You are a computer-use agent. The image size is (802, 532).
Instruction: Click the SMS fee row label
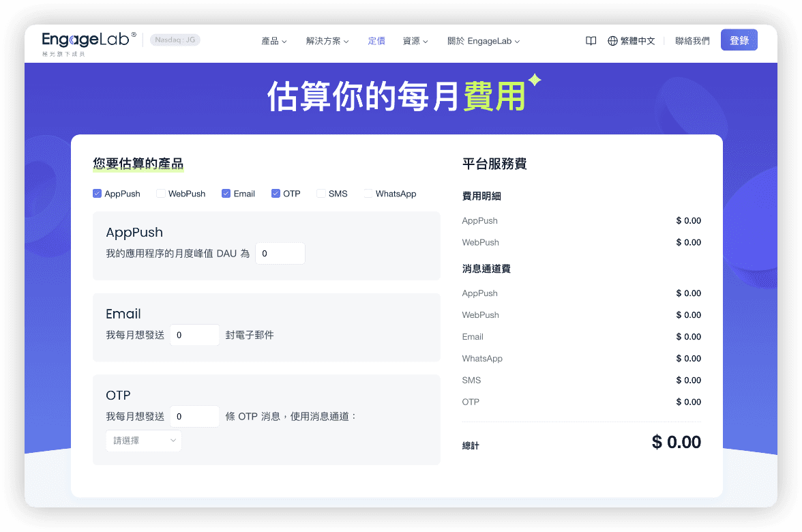click(x=472, y=380)
